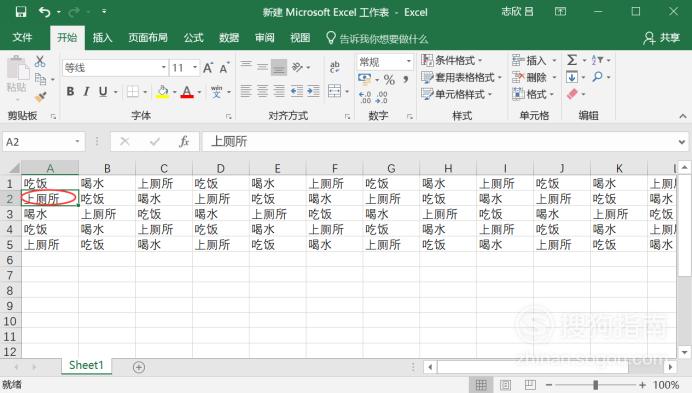This screenshot has height=393, width=692.
Task: Align cell content to middle
Action: tap(263, 68)
